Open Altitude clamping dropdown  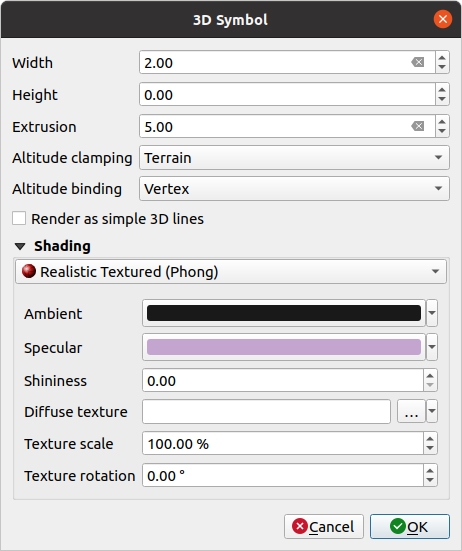[294, 158]
